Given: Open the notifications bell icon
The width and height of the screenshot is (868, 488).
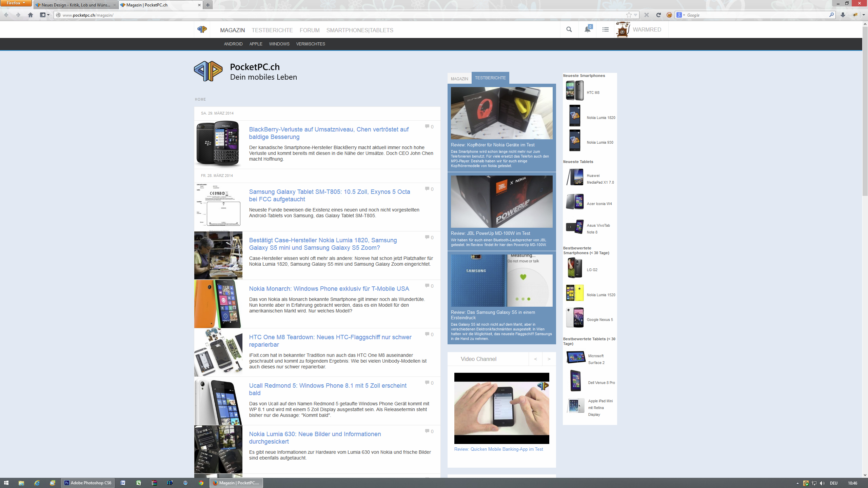Looking at the screenshot, I should [588, 29].
